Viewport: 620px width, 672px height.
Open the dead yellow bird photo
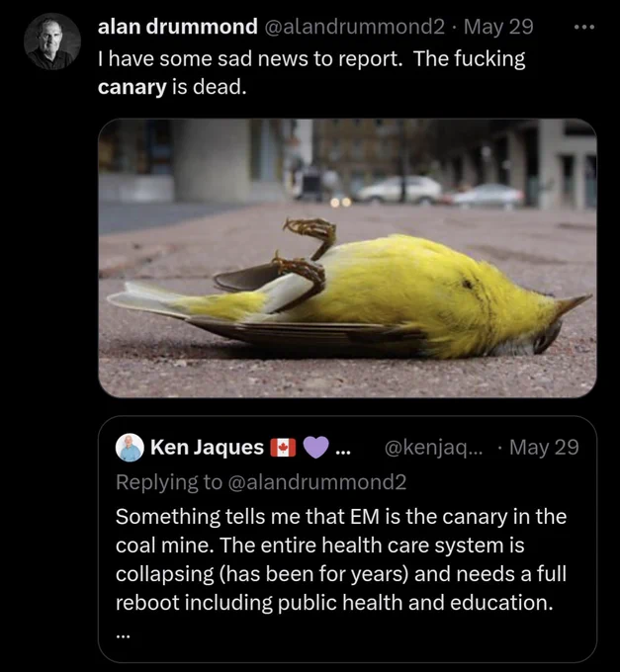[347, 258]
